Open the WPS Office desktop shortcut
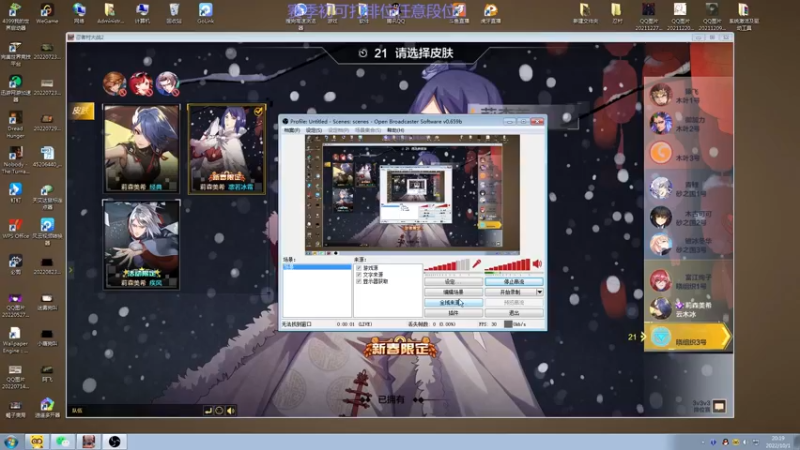Viewport: 800px width, 450px height. [x=15, y=229]
